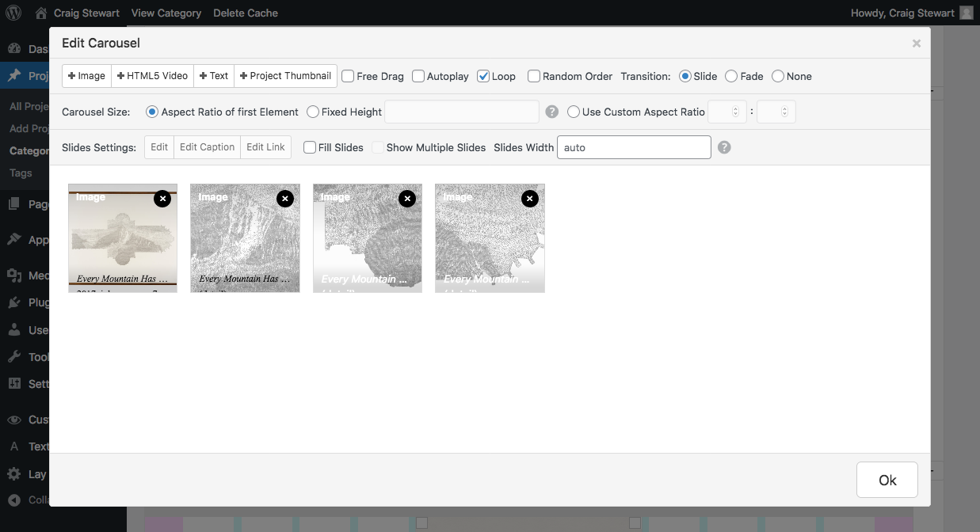Viewport: 980px width, 532px height.
Task: Disable the Loop checkbox
Action: (483, 76)
